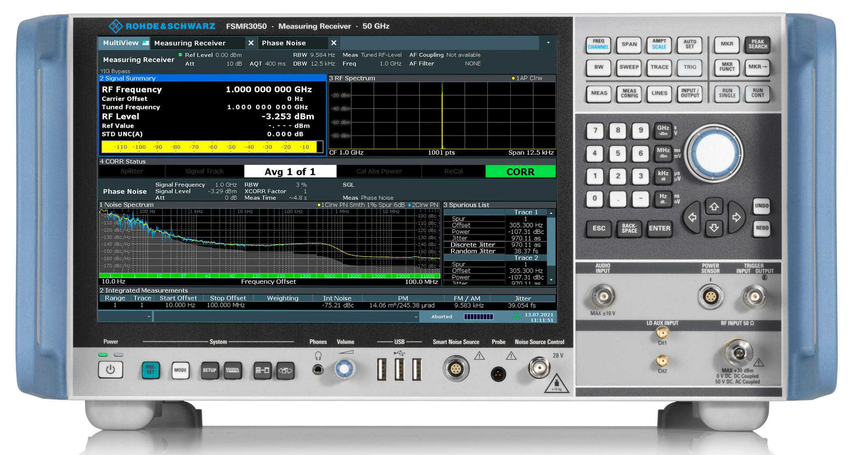Switch to the Measuring Receiver tab
This screenshot has height=455, width=868.
[x=190, y=43]
